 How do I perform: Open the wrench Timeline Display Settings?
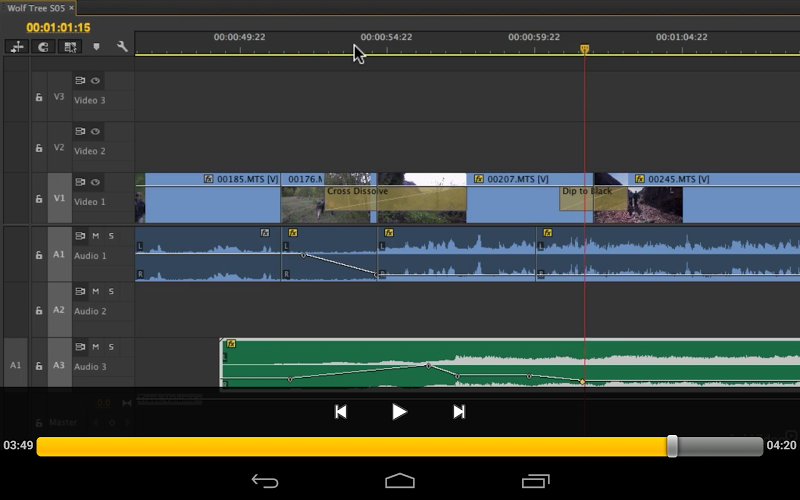[122, 46]
